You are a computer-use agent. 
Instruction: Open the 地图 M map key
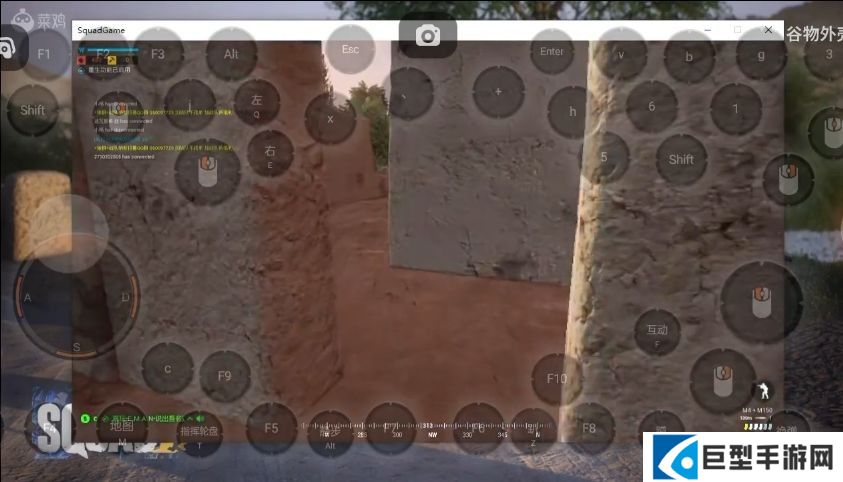pyautogui.click(x=122, y=428)
